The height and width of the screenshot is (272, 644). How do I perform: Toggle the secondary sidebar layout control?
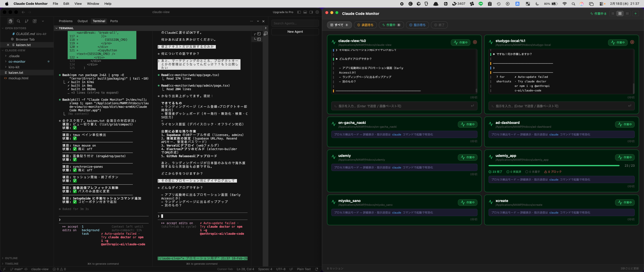311,12
